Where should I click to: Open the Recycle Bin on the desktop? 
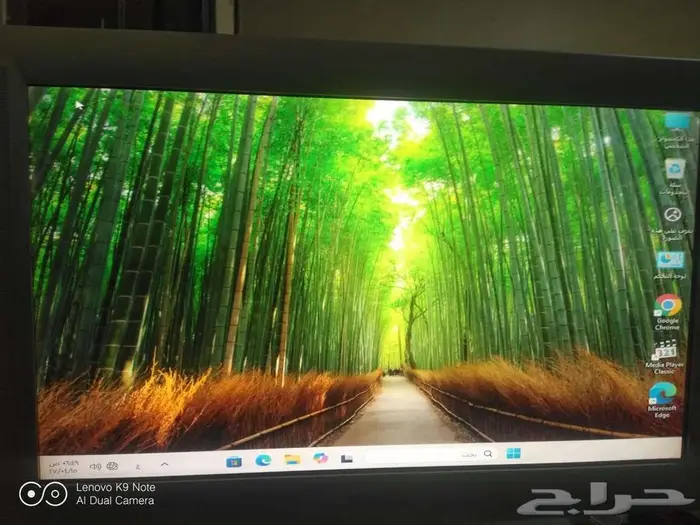(675, 168)
